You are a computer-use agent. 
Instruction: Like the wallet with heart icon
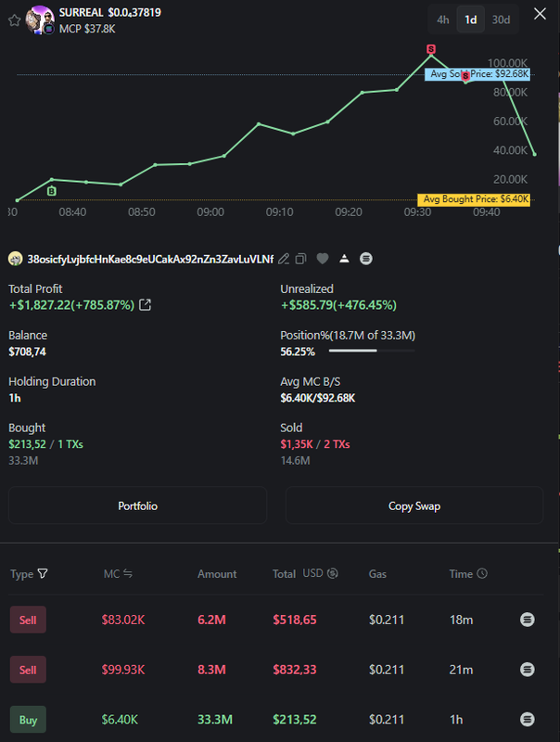pos(323,259)
